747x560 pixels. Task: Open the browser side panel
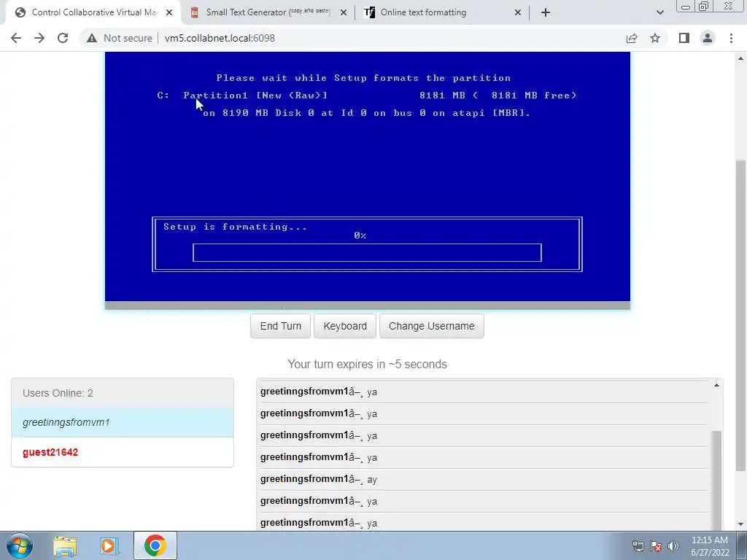(684, 38)
